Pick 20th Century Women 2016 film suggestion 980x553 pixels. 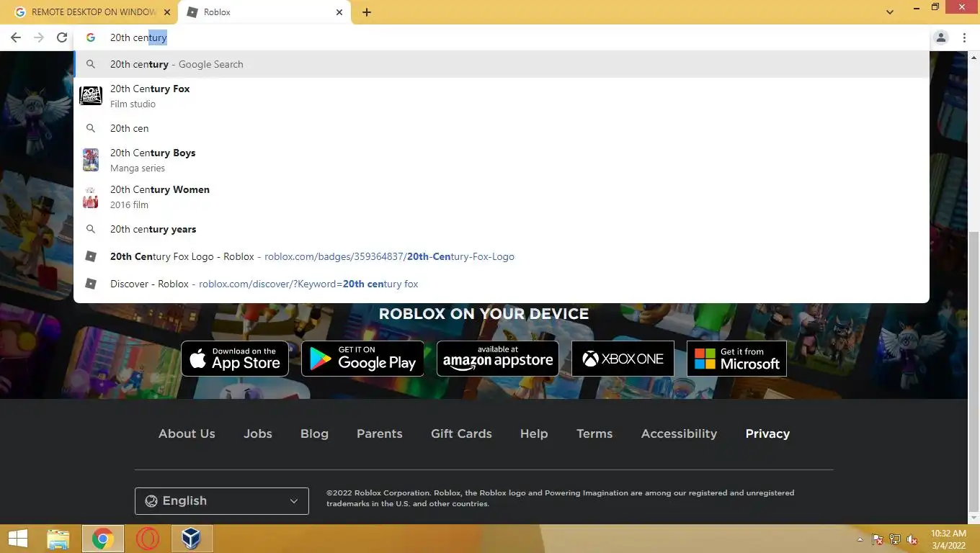click(x=502, y=197)
